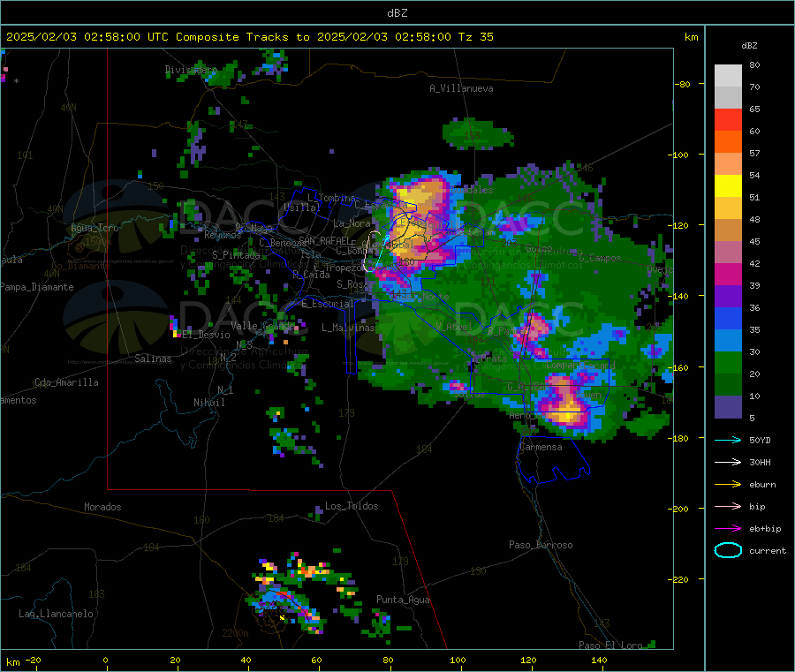795x672 pixels.
Task: Pick the slate purple swatch between 10 and 5
Action: click(x=728, y=407)
